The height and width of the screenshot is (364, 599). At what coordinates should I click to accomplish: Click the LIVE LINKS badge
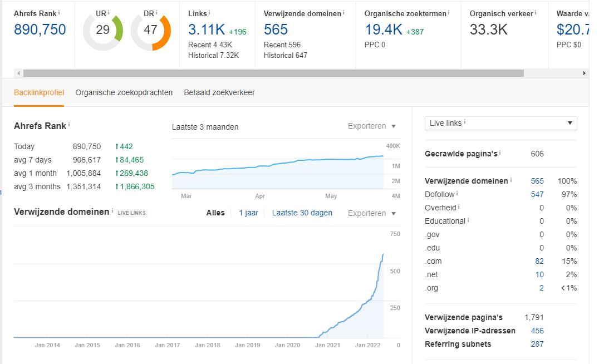[131, 213]
